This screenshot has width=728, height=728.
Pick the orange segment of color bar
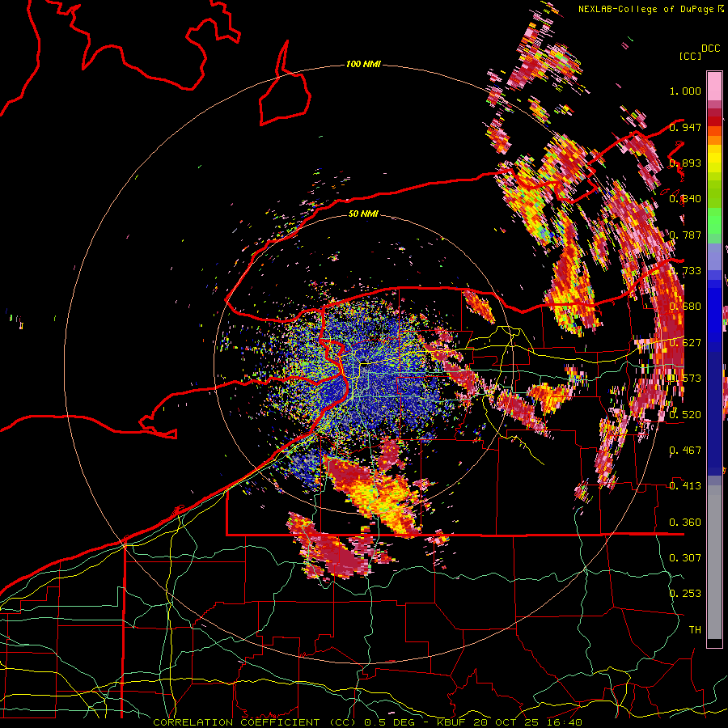pyautogui.click(x=714, y=140)
